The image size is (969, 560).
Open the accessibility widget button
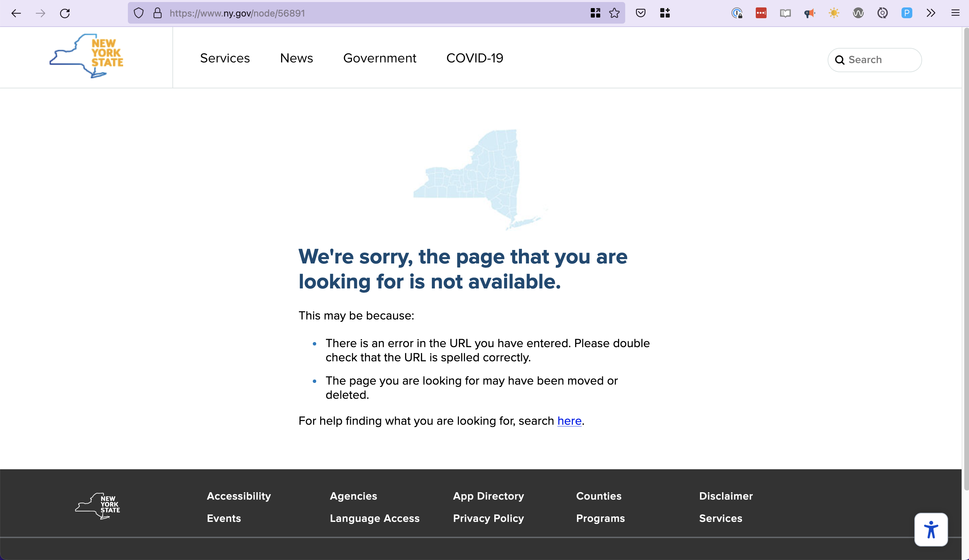click(931, 529)
